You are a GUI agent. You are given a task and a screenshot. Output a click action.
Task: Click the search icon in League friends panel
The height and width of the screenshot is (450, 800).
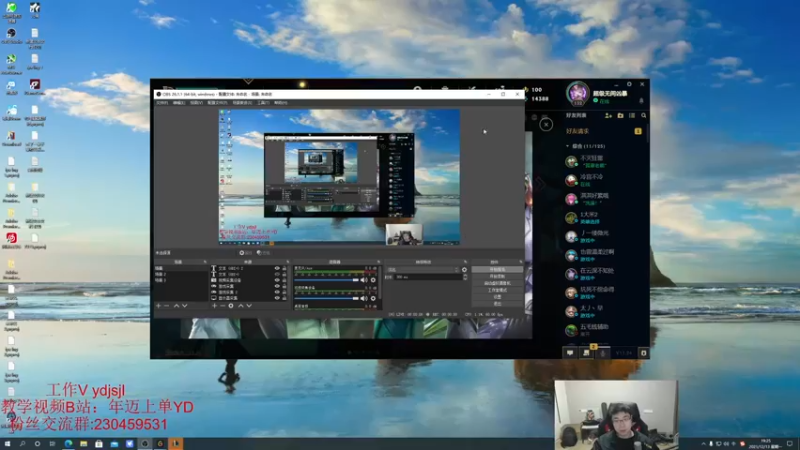(644, 116)
